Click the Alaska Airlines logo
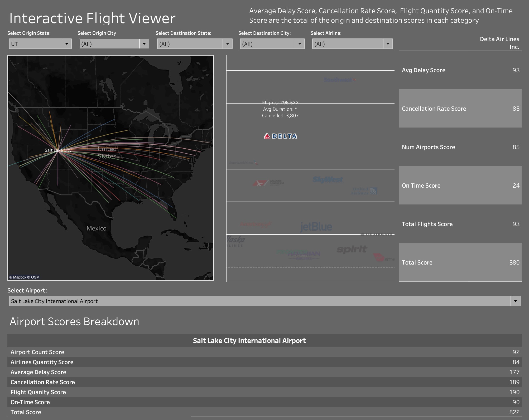Viewport: 529px width, 420px height. click(x=235, y=241)
